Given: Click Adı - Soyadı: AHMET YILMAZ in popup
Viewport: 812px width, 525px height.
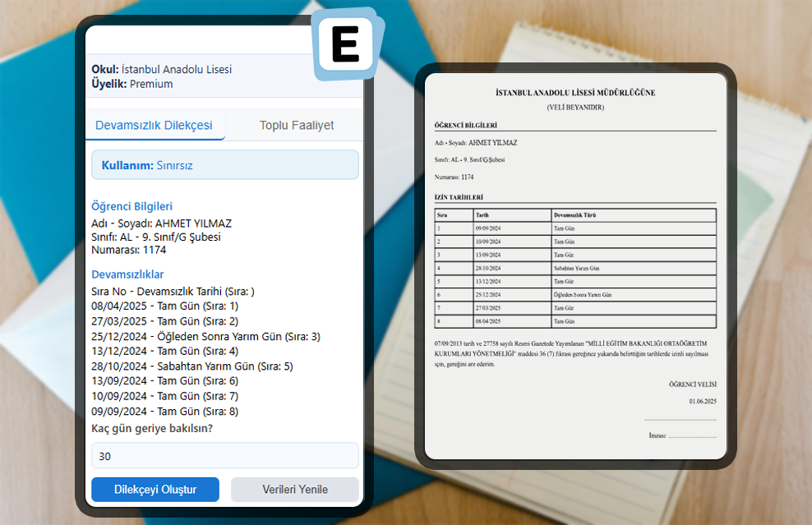Looking at the screenshot, I should (x=162, y=223).
